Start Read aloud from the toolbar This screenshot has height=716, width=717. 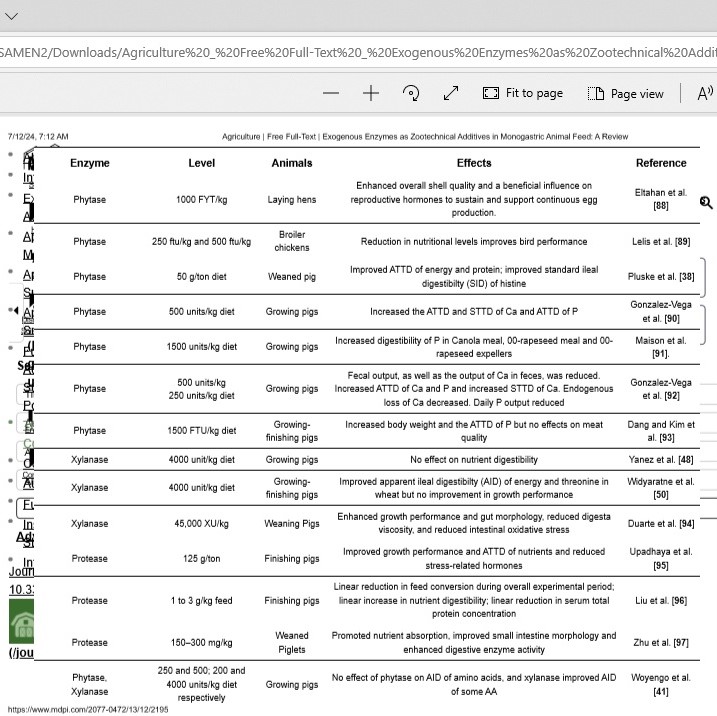[704, 93]
